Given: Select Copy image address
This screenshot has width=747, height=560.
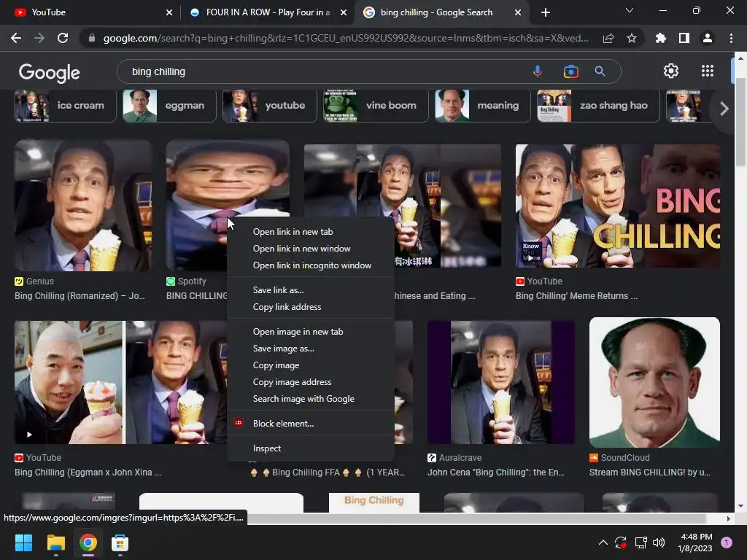Looking at the screenshot, I should pyautogui.click(x=311, y=382).
